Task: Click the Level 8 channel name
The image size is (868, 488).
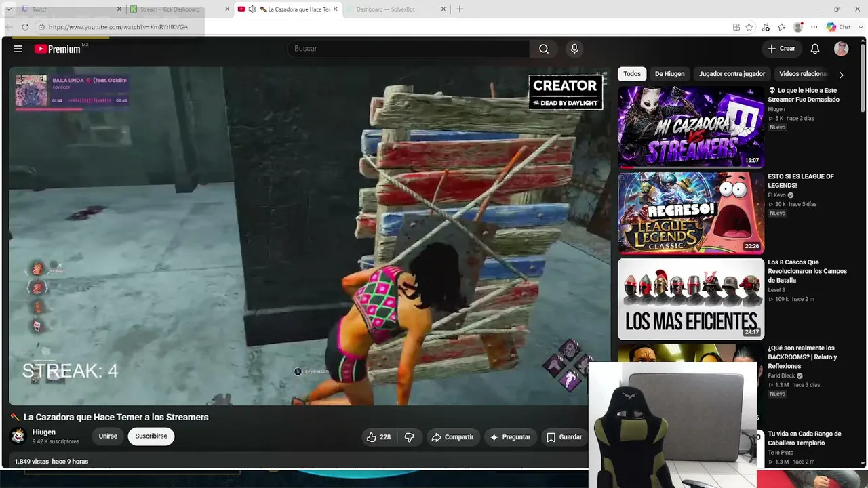Action: coord(776,290)
